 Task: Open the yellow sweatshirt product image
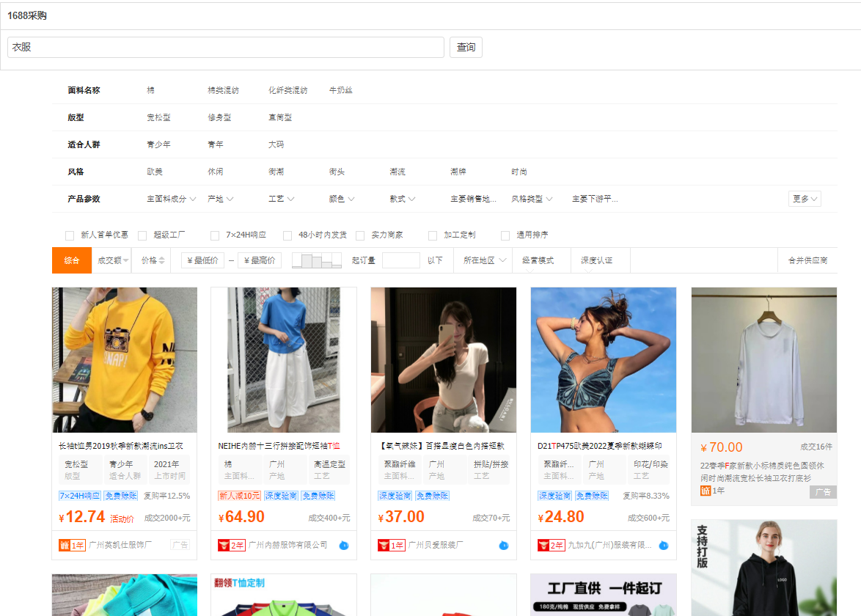[x=125, y=360]
